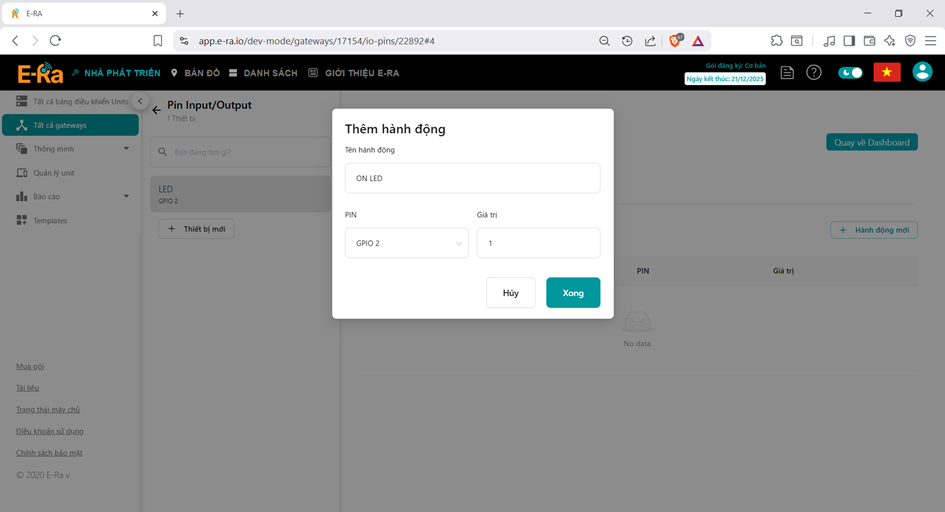Open the user profile avatar
This screenshot has width=945, height=512.
(x=922, y=72)
